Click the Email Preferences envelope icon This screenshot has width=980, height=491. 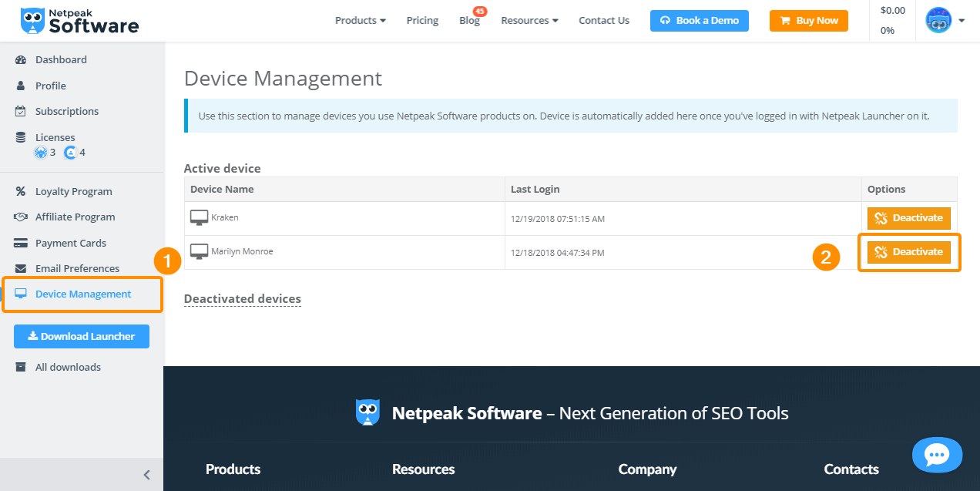click(x=21, y=268)
